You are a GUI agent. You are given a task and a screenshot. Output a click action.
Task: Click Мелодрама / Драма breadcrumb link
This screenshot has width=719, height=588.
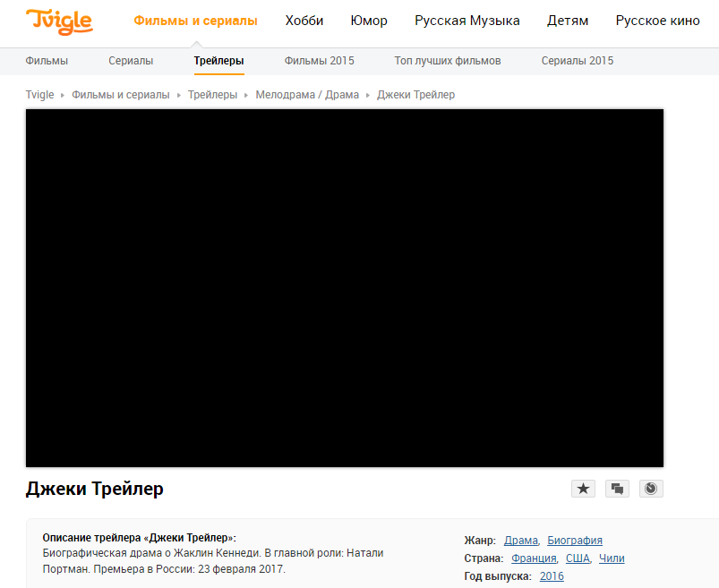point(307,95)
